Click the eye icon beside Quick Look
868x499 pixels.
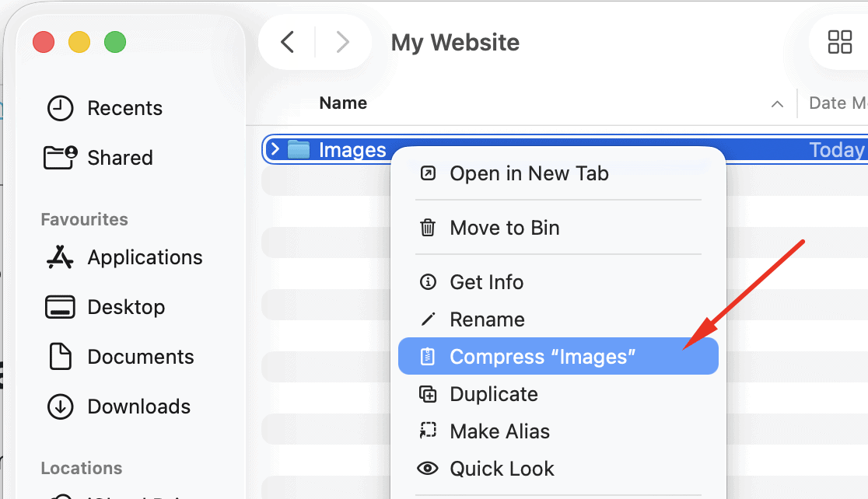428,469
